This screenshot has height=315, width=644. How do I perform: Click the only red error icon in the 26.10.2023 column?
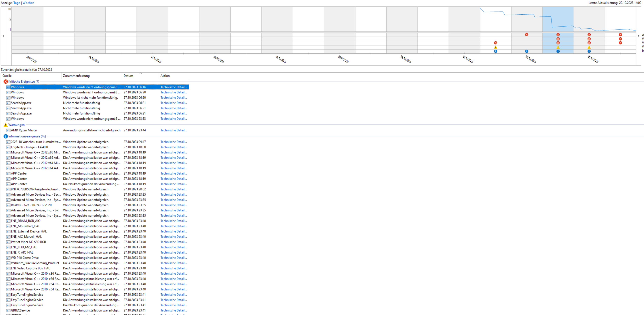[527, 35]
